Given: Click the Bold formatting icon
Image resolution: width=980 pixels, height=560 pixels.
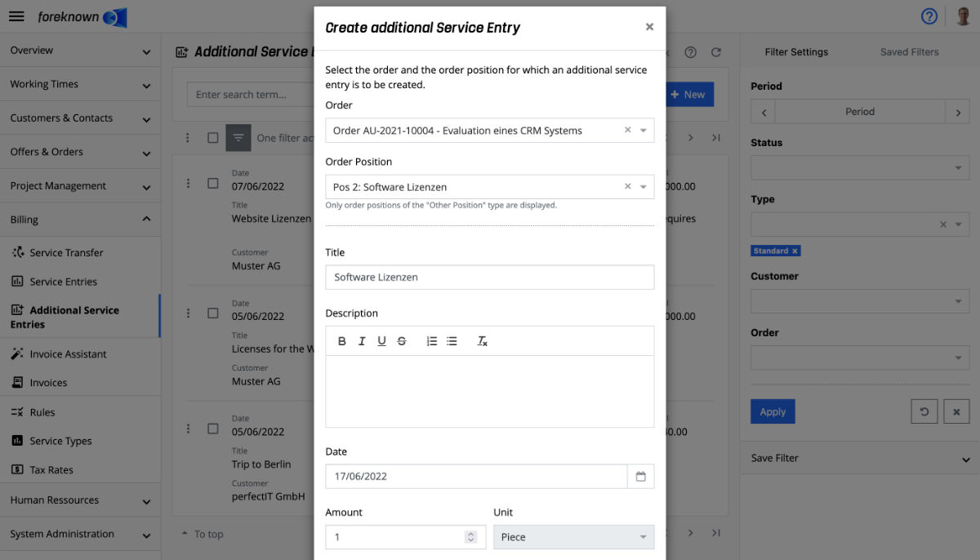Looking at the screenshot, I should point(342,341).
